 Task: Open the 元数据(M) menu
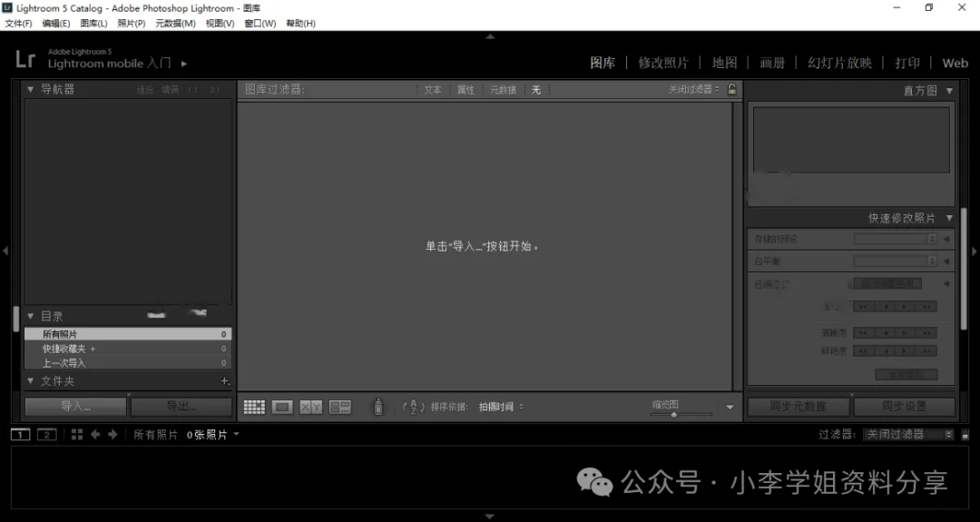pyautogui.click(x=176, y=23)
